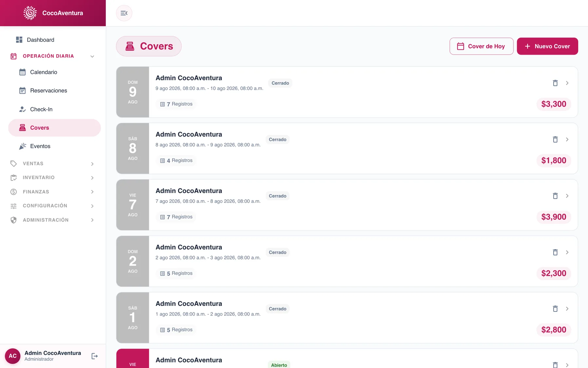This screenshot has width=588, height=368.
Task: Open details chevron for the 9 ago cover
Action: coord(567,83)
